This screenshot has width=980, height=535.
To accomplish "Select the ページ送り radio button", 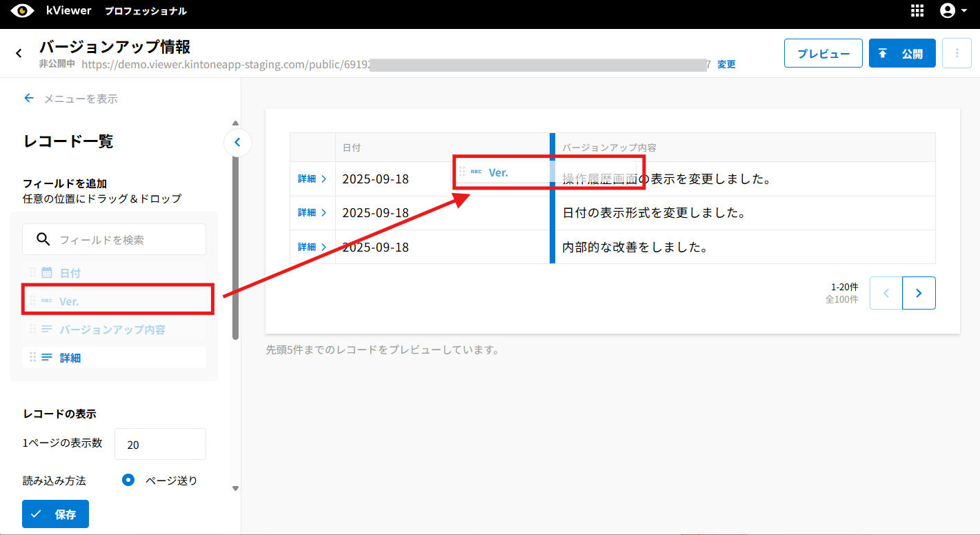I will [128, 481].
